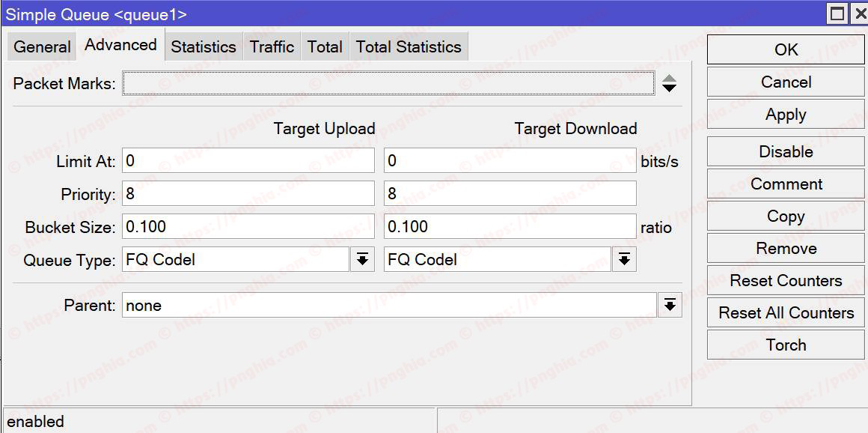Click the bits/s unit label
Image resolution: width=868 pixels, height=433 pixels.
[x=659, y=162]
